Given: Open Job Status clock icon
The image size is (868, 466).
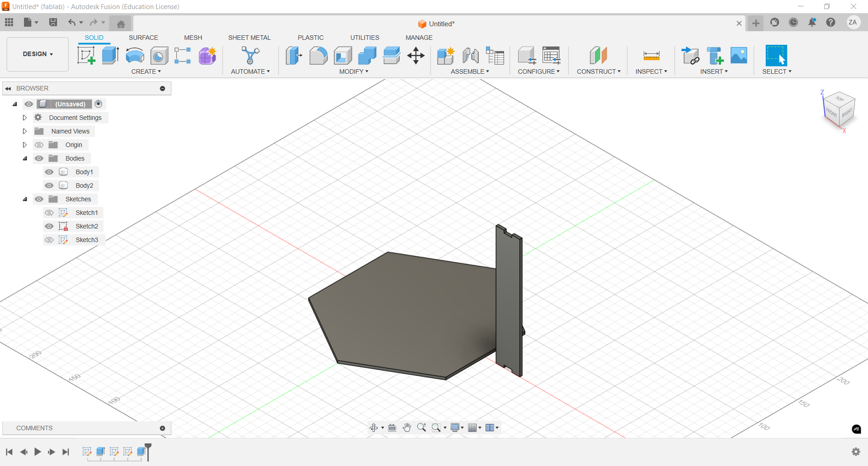Looking at the screenshot, I should [793, 22].
